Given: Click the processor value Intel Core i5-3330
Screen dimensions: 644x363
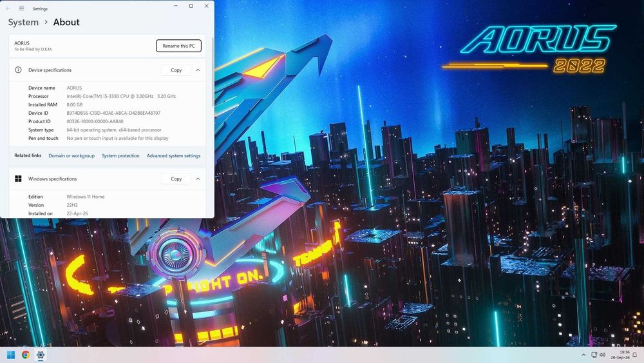Looking at the screenshot, I should pyautogui.click(x=121, y=96).
